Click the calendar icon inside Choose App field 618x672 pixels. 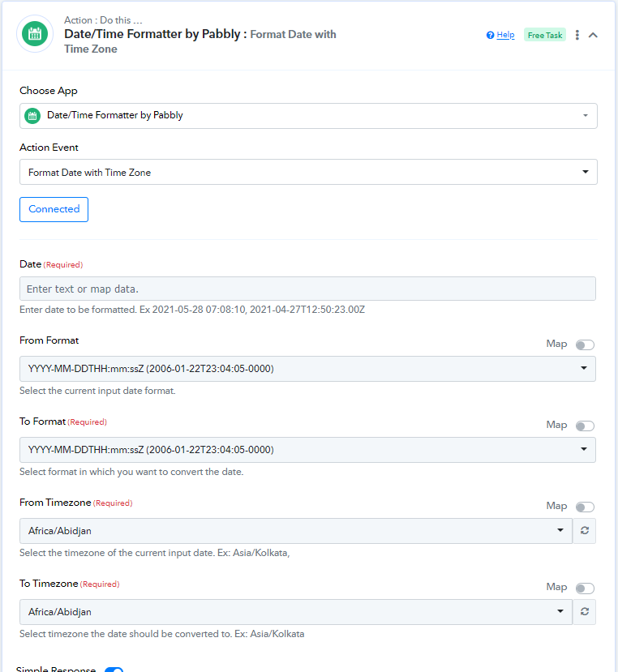pos(32,116)
